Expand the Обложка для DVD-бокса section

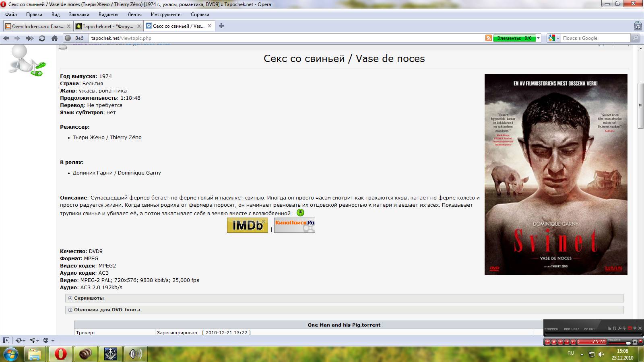coord(107,310)
